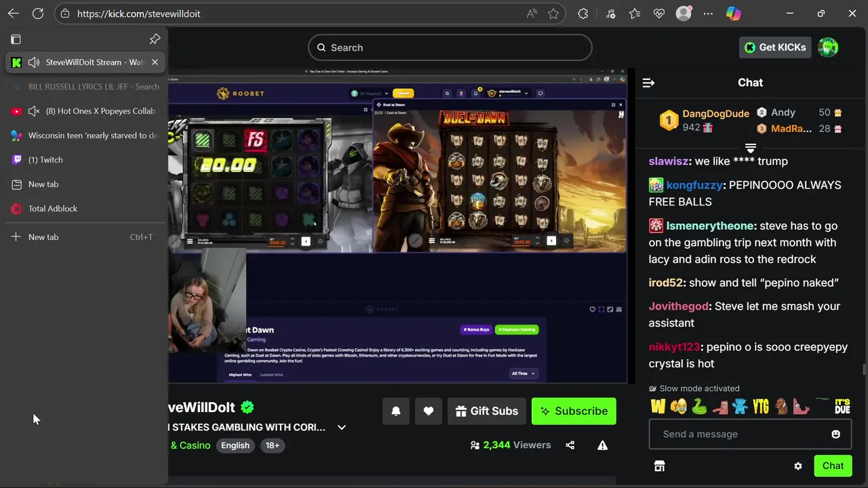868x488 pixels.
Task: Open kongfuzzy username in chat
Action: click(695, 185)
